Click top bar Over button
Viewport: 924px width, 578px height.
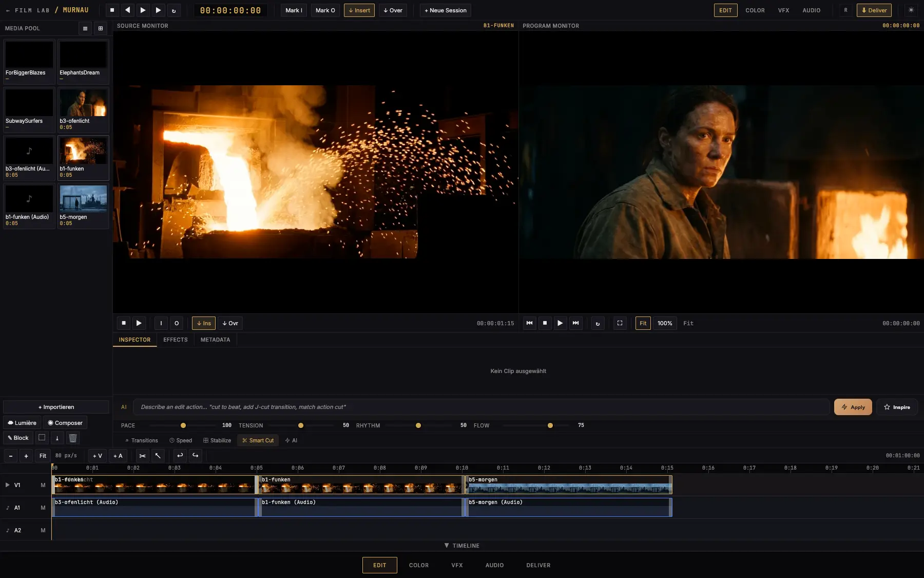(x=393, y=10)
